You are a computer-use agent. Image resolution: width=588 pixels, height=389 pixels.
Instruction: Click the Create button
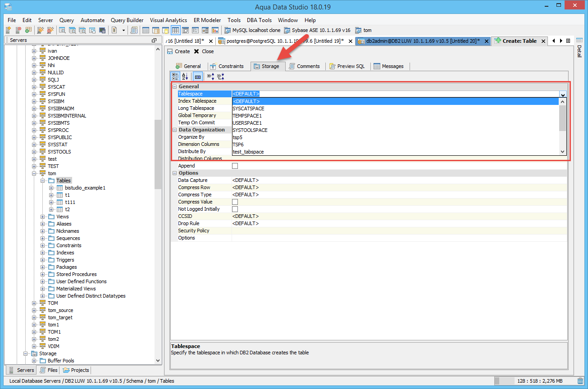pos(178,51)
